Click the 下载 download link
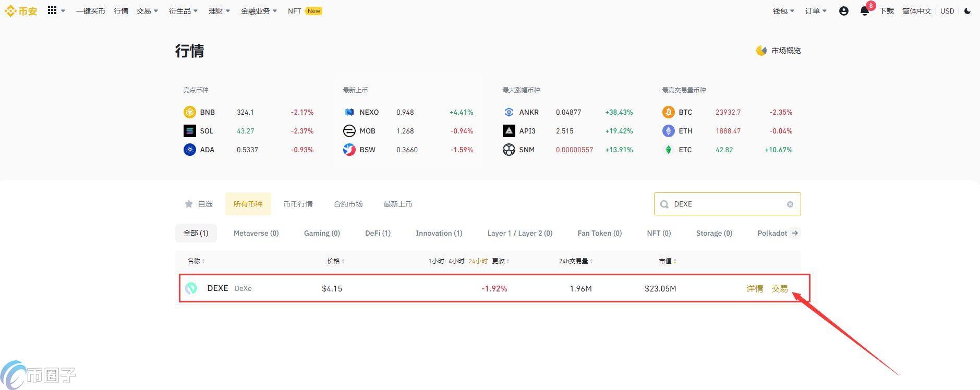Screen dimensions: 980x390 coord(887,11)
